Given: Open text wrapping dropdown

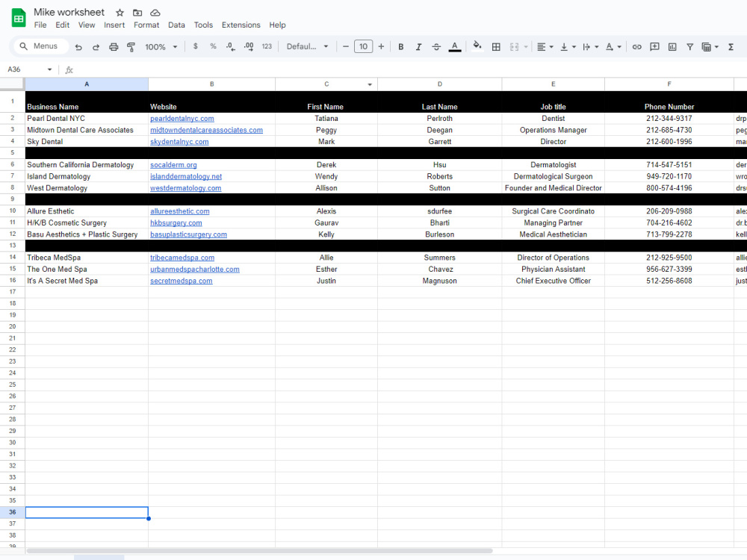Looking at the screenshot, I should click(590, 46).
